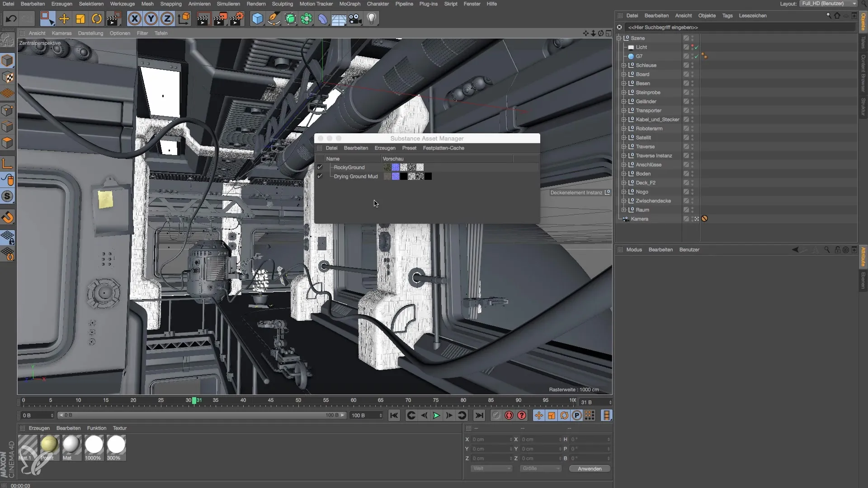Screen dimensions: 868x488
Task: Select the yellow Postit material swatch
Action: [x=49, y=445]
